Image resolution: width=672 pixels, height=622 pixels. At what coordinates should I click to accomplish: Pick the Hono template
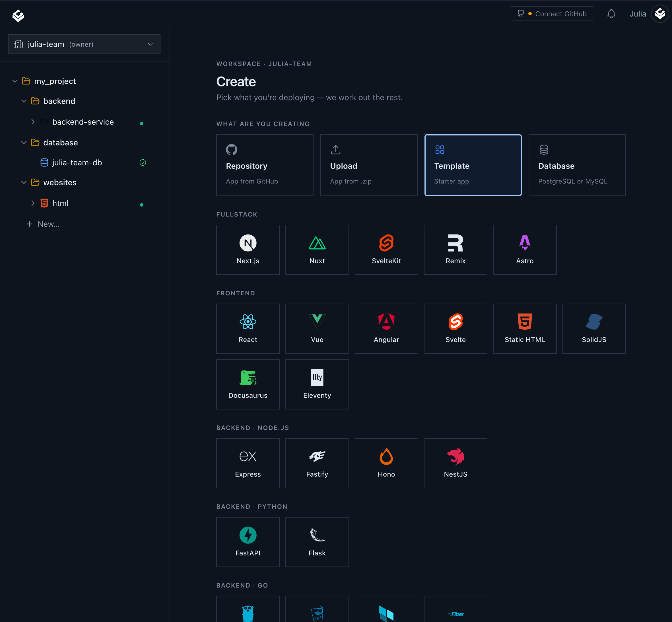point(386,463)
